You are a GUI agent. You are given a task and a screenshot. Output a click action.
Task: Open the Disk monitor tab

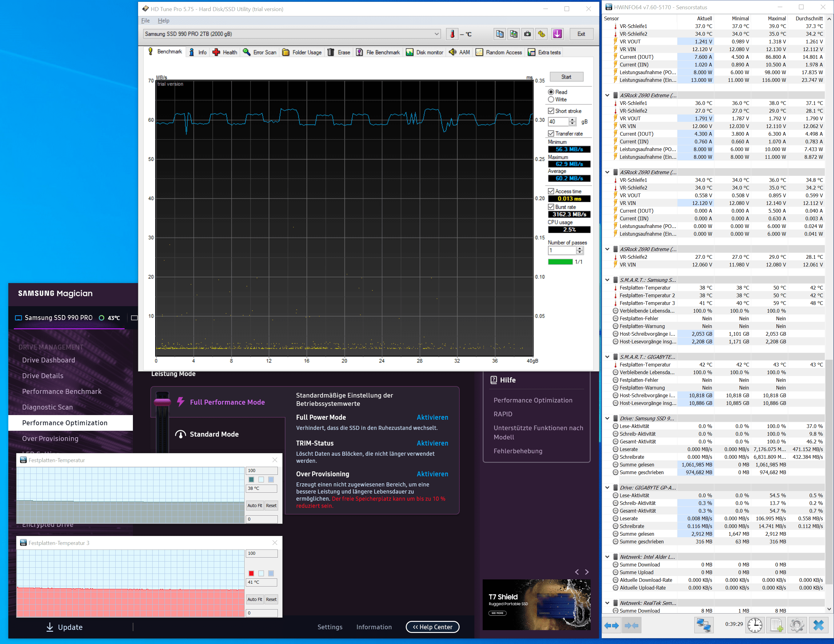pyautogui.click(x=425, y=52)
